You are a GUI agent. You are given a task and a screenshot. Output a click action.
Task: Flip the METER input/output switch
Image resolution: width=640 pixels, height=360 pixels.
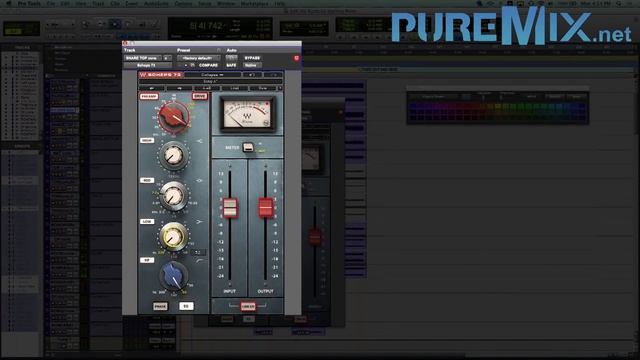click(248, 147)
